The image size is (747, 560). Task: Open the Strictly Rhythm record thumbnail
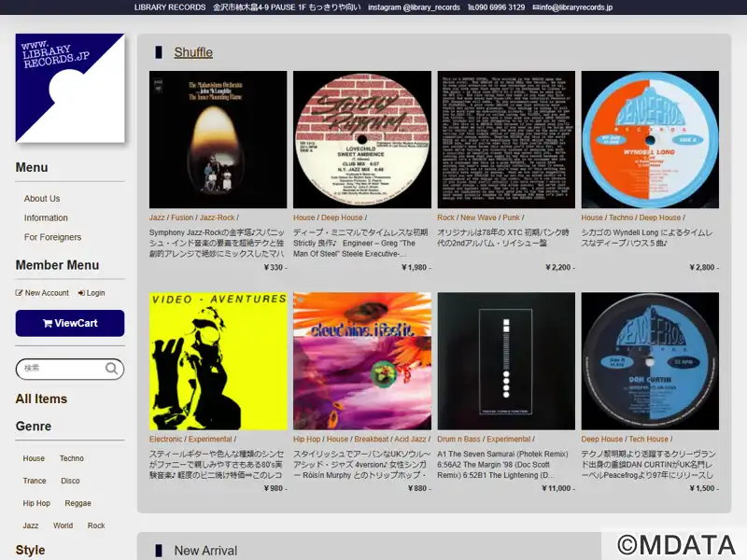coord(362,140)
